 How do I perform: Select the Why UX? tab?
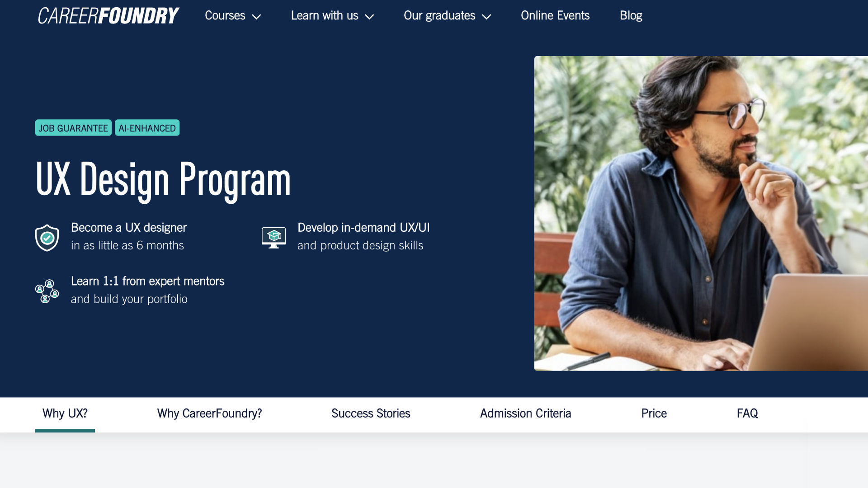[x=65, y=413]
